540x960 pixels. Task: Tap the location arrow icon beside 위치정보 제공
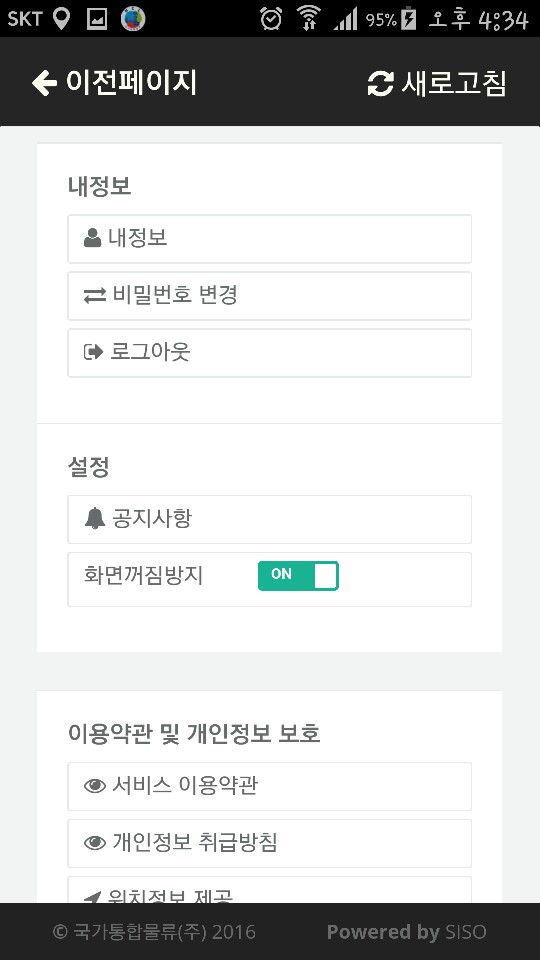click(92, 898)
